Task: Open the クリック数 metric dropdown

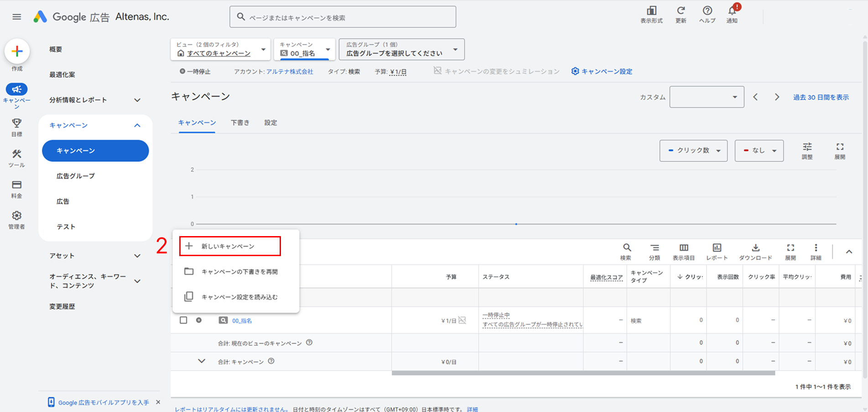Action: (693, 150)
